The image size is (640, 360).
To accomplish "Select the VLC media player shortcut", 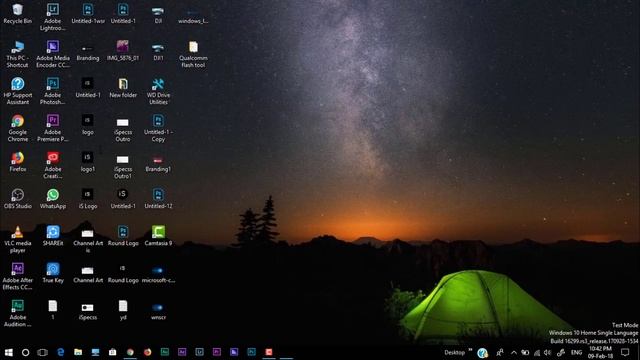I will pos(18,240).
